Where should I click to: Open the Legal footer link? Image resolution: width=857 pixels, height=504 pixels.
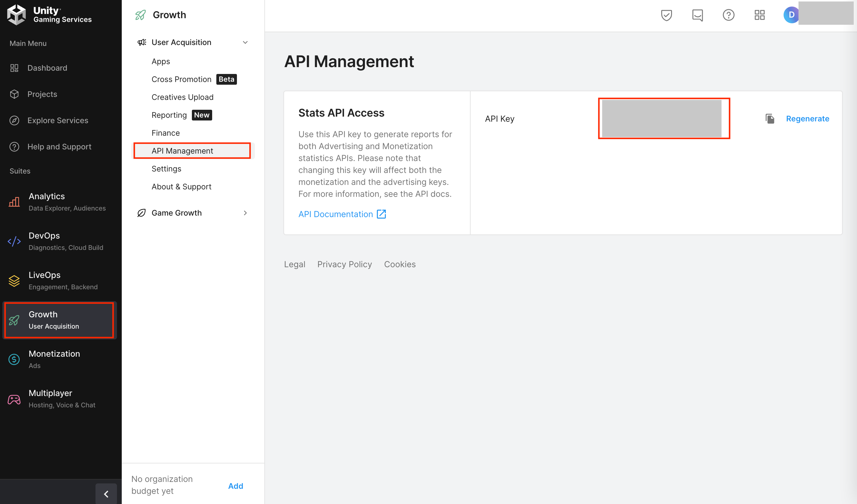[295, 264]
